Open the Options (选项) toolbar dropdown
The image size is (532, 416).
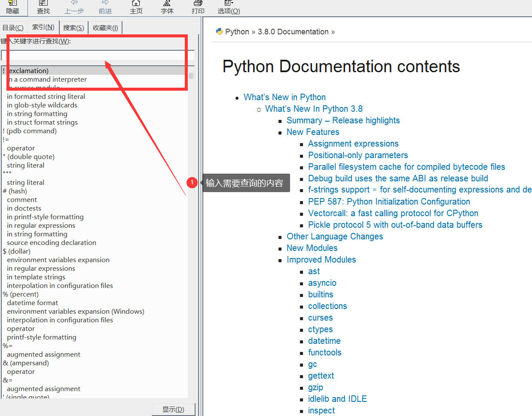pos(229,7)
